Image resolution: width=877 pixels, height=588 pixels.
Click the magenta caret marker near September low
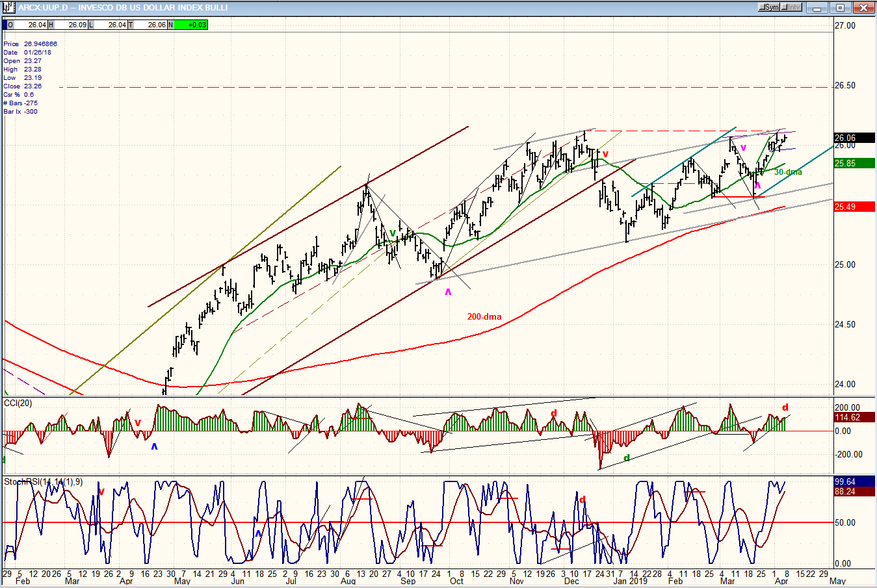448,292
